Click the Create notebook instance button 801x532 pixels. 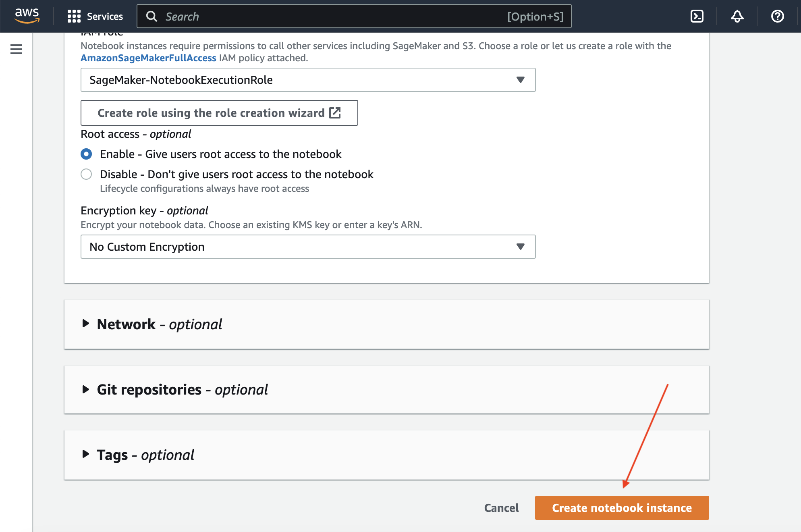pyautogui.click(x=622, y=508)
